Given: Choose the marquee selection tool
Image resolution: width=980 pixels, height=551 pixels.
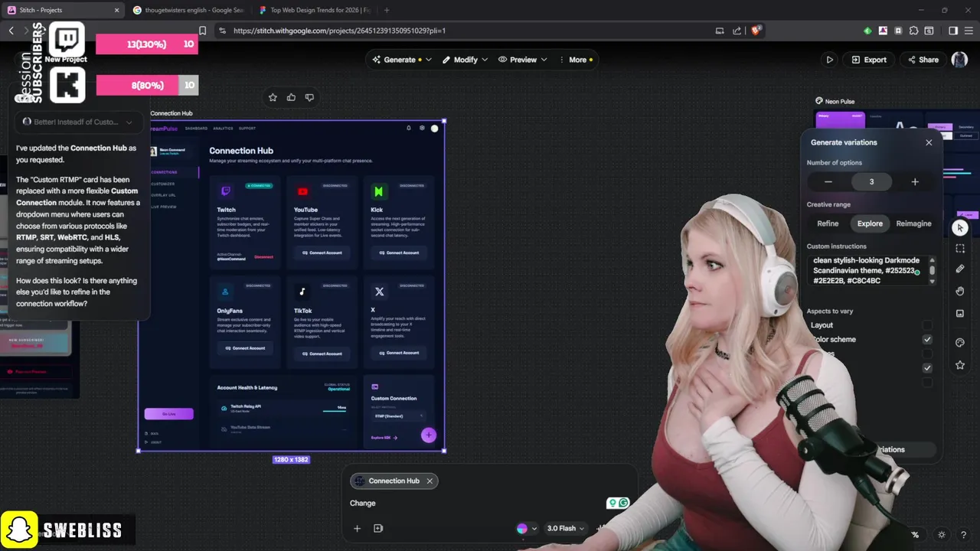Looking at the screenshot, I should 960,249.
